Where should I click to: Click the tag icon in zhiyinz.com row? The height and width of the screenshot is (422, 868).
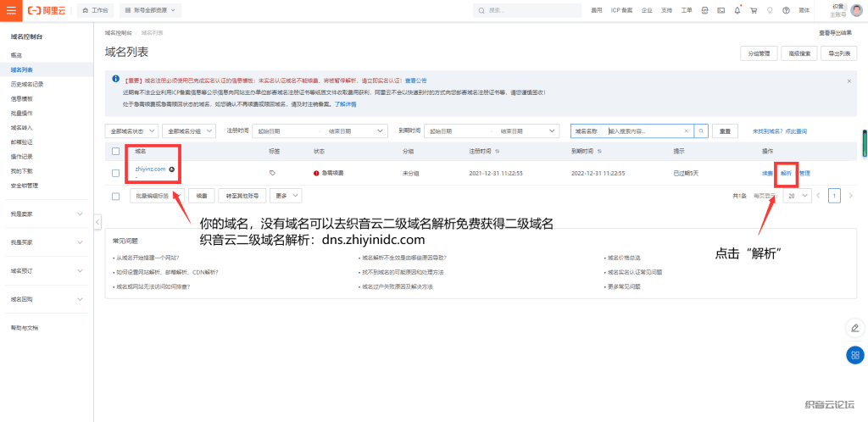click(x=272, y=173)
